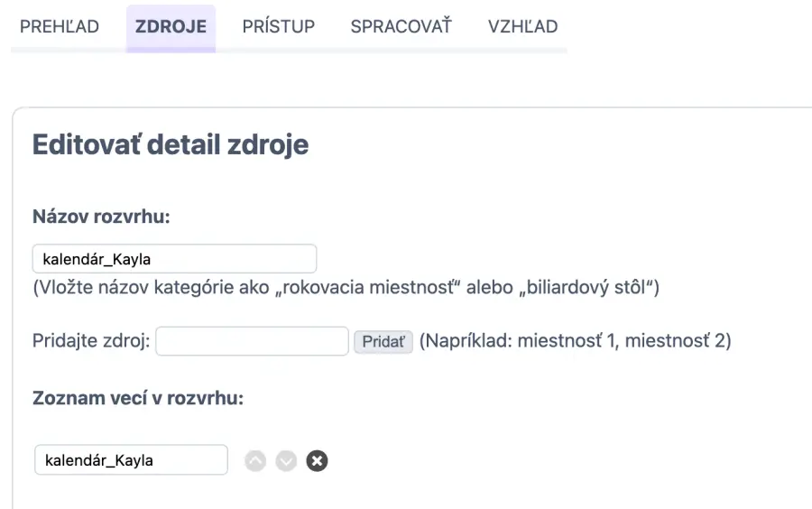This screenshot has width=812, height=509.
Task: Click the Pridajte zdroj input box
Action: 252,341
